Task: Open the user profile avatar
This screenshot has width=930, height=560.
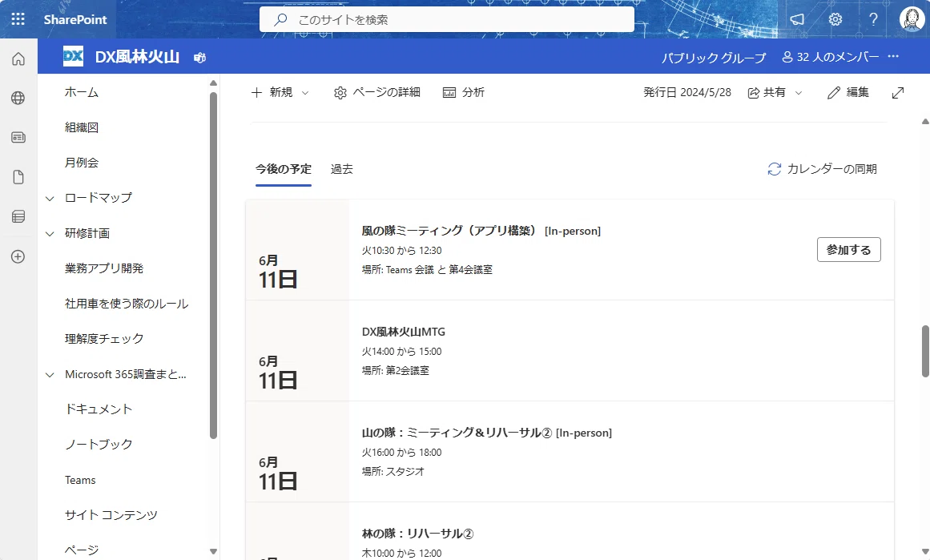Action: [911, 19]
